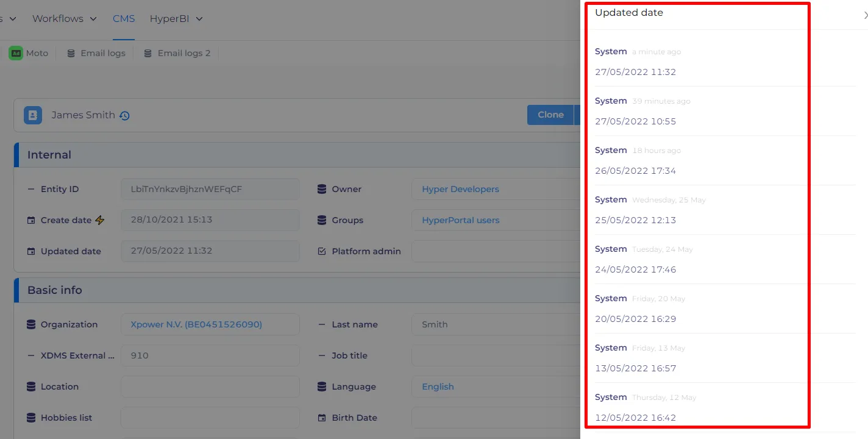The width and height of the screenshot is (868, 439).
Task: Click the Clone button
Action: tap(550, 115)
